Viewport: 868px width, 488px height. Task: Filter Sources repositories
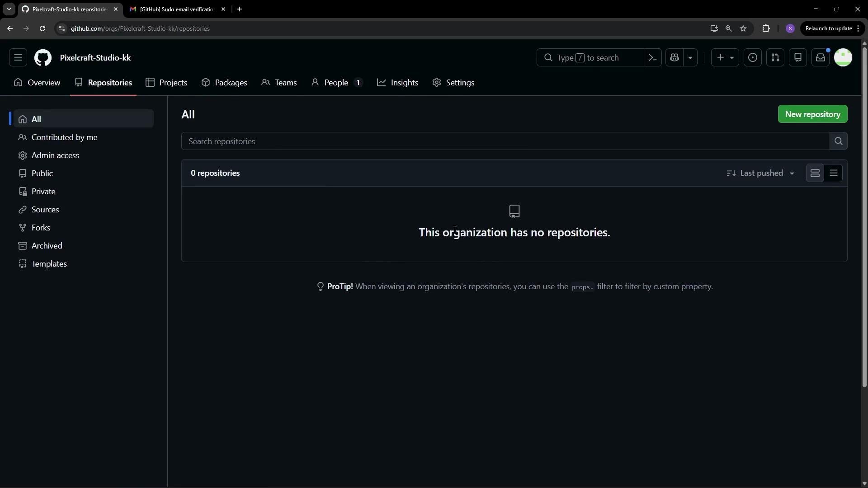[x=84, y=210]
